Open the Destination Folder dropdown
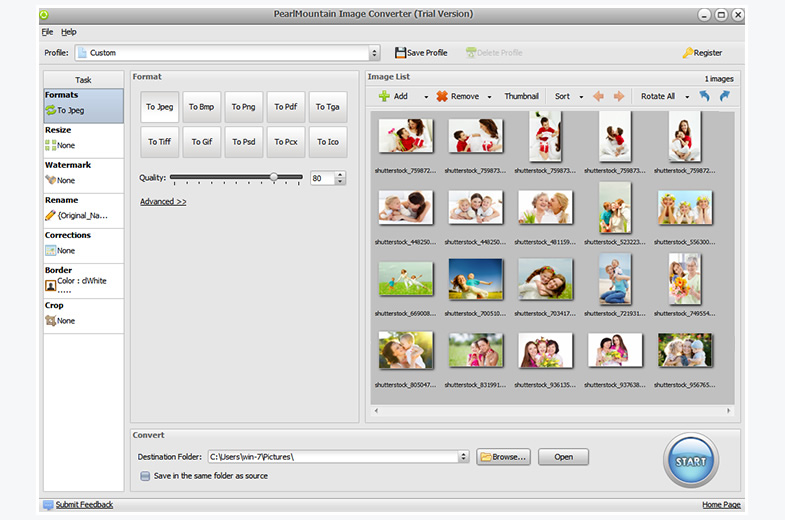The width and height of the screenshot is (785, 520). pos(464,457)
